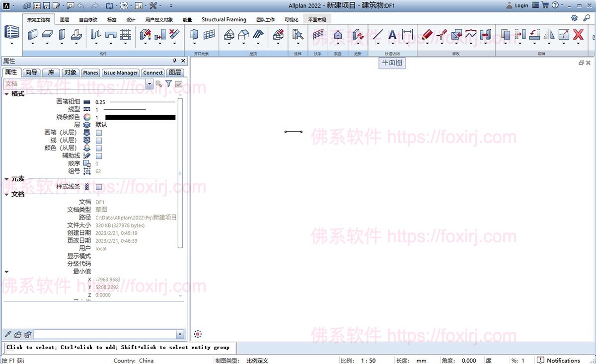This screenshot has height=364, width=596.
Task: Switch to the Structural Framing ribbon tab
Action: point(223,19)
